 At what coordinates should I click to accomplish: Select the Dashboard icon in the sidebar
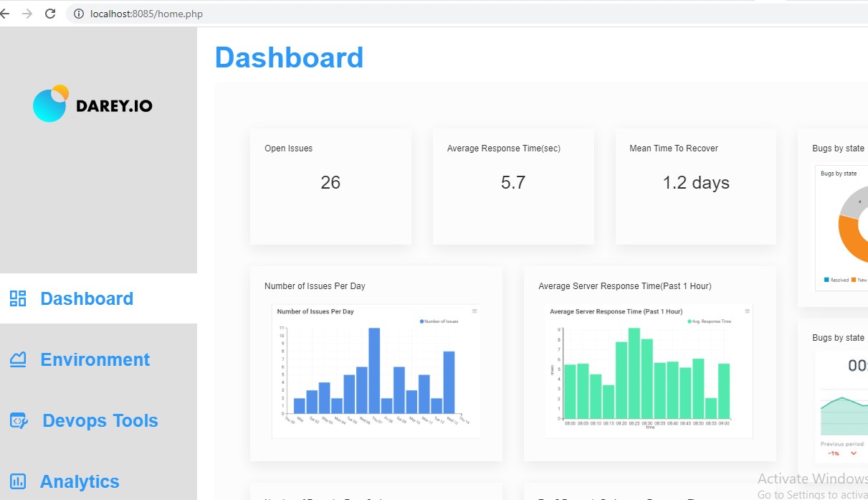coord(18,298)
